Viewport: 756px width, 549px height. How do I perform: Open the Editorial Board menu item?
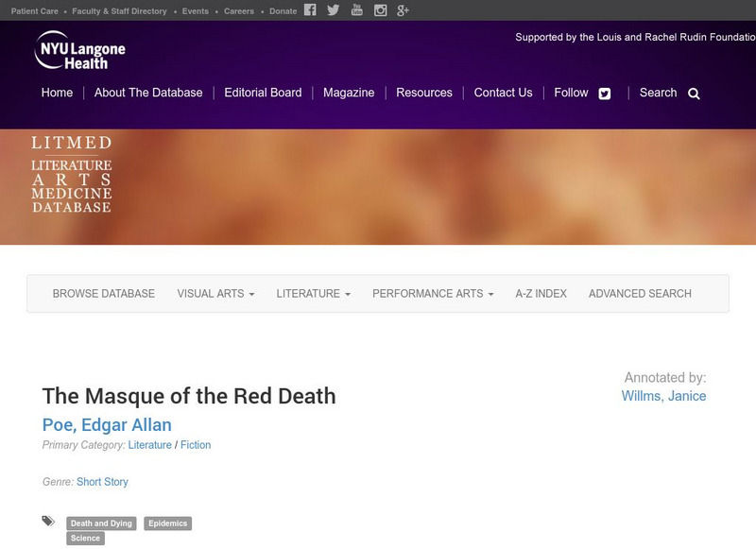click(263, 93)
